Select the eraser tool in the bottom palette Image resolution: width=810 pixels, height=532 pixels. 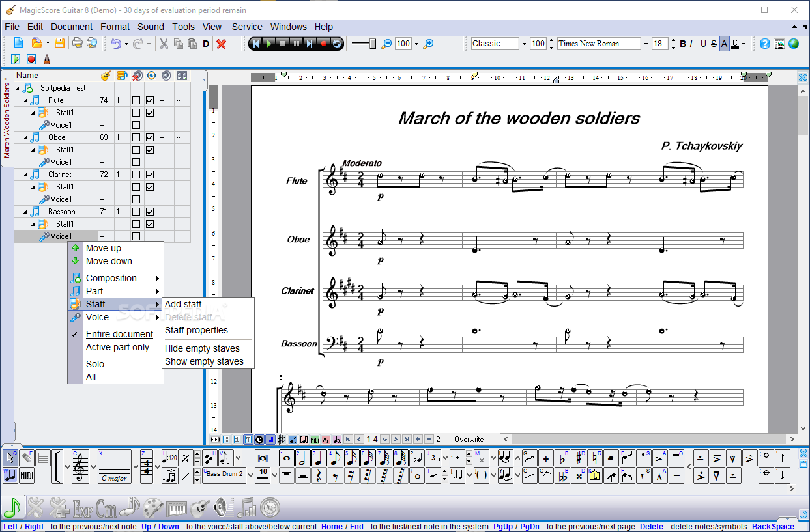point(27,458)
